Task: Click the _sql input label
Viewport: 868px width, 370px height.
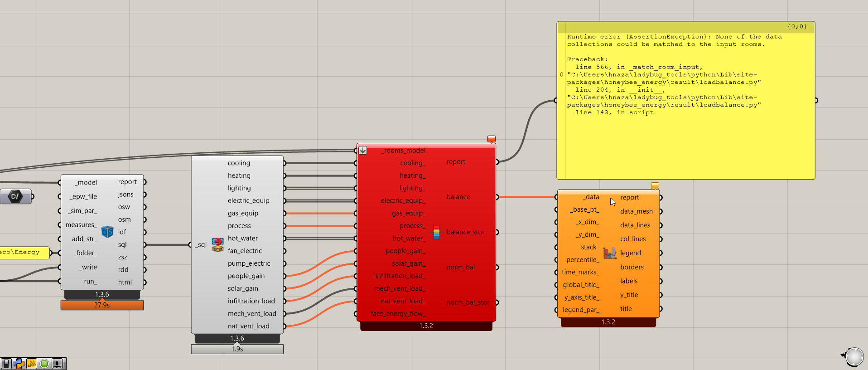Action: point(201,245)
